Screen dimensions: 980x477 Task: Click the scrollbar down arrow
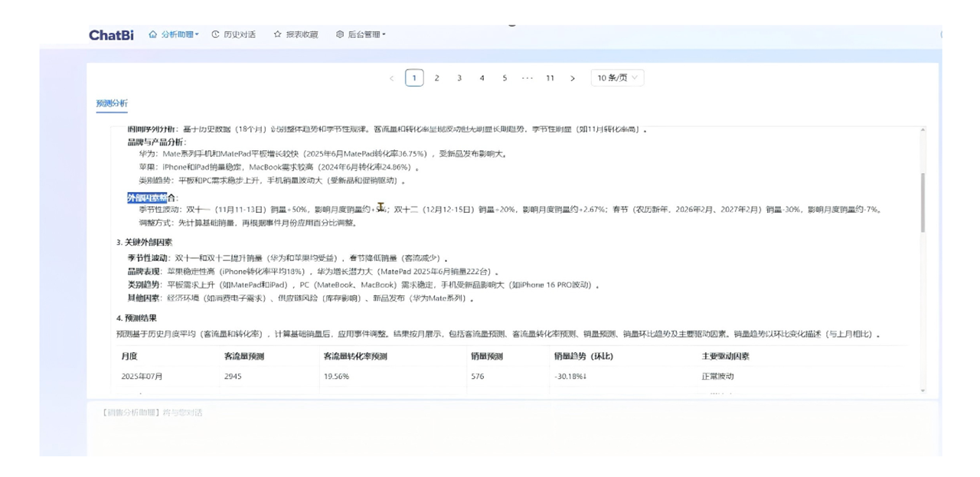923,390
